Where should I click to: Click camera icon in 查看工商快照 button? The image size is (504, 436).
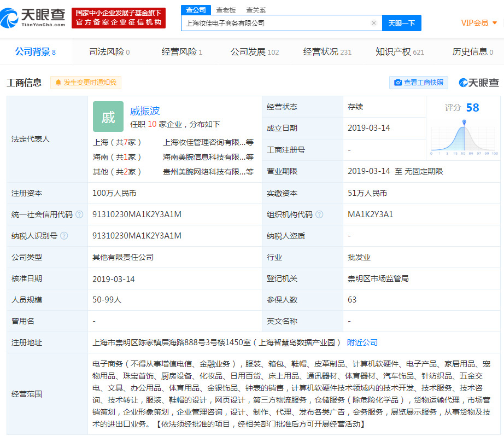398,83
